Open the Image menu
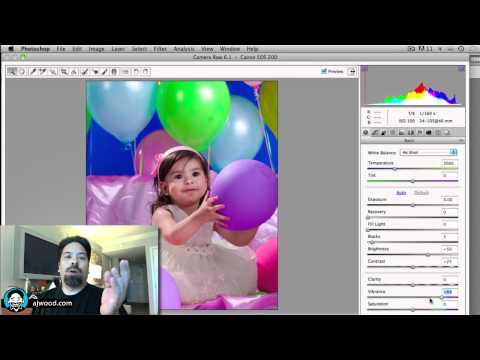The height and width of the screenshot is (360, 480). tap(96, 49)
